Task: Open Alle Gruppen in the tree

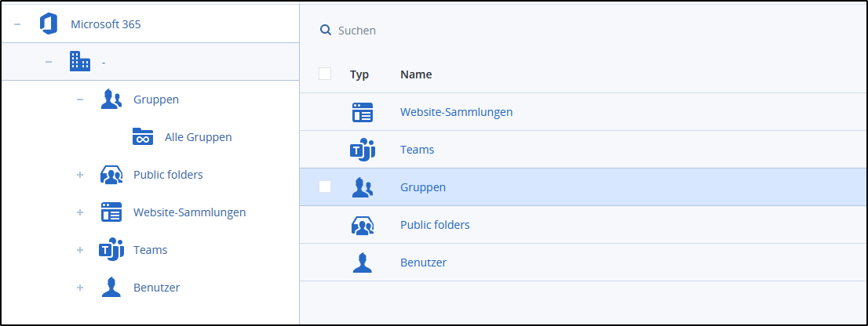Action: point(199,137)
